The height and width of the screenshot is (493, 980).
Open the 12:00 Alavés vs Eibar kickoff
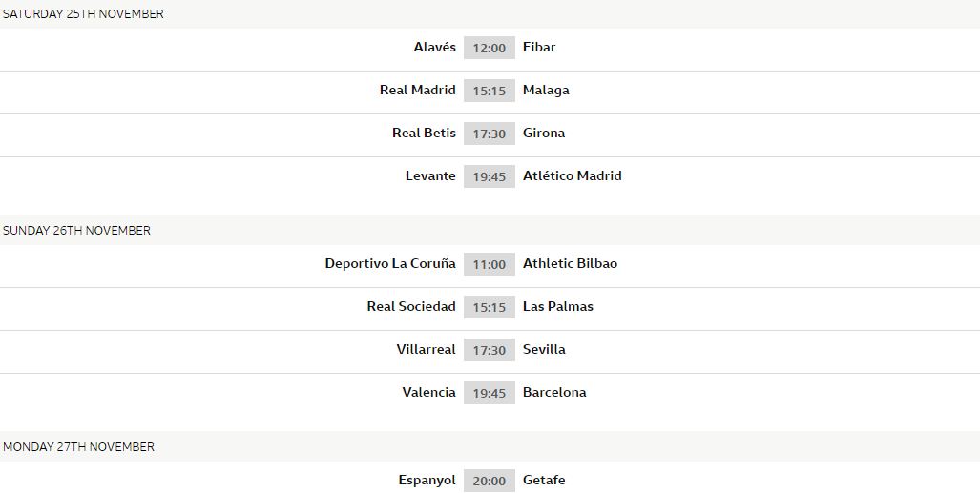[x=489, y=48]
